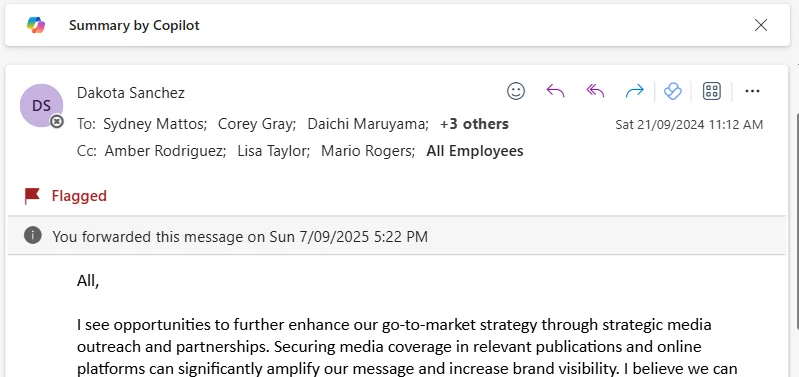Open Cc recipient Lisa Taylor
This screenshot has height=377, width=799.
coord(274,151)
